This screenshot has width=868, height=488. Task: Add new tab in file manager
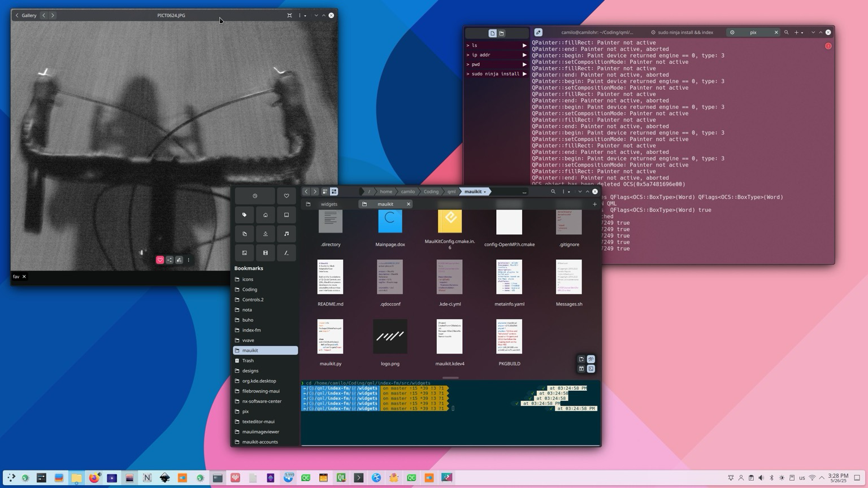[x=594, y=204]
